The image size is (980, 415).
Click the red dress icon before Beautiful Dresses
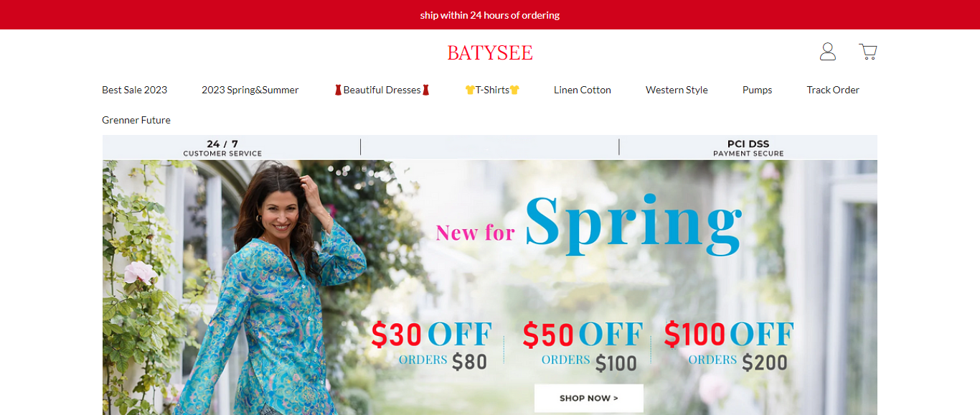[x=338, y=90]
